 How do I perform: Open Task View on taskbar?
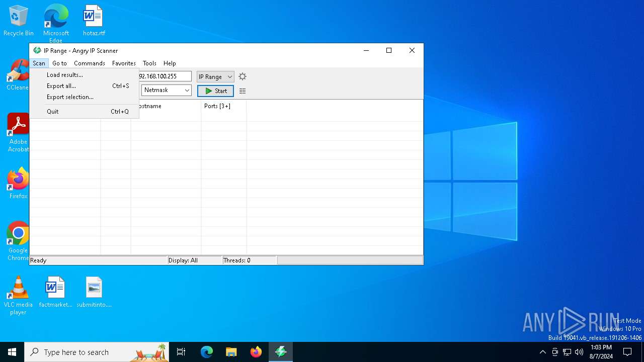point(181,352)
